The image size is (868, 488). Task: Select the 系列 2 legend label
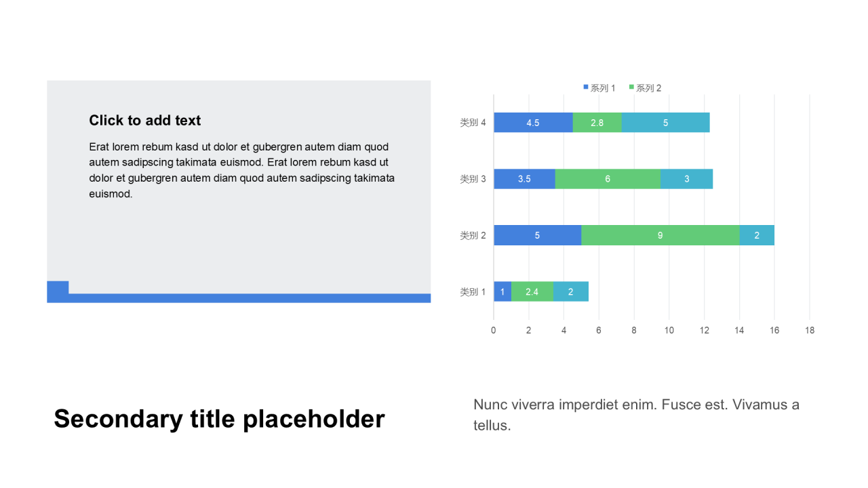649,88
